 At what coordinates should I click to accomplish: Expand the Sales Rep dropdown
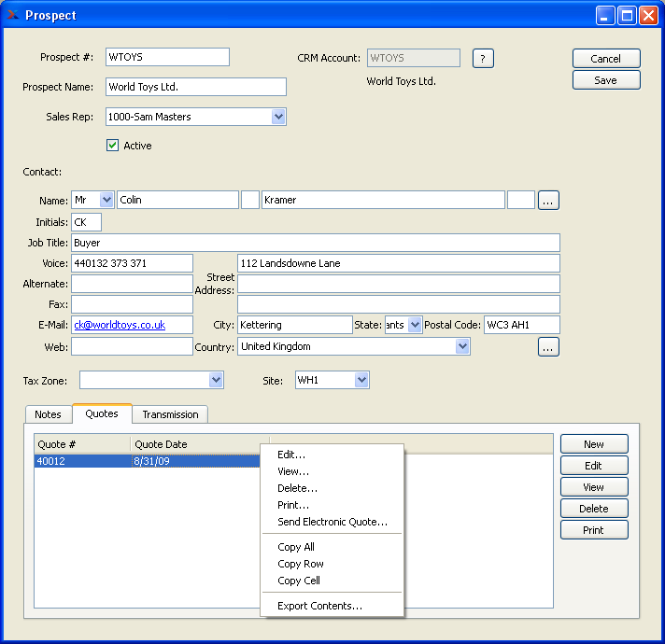pos(278,117)
